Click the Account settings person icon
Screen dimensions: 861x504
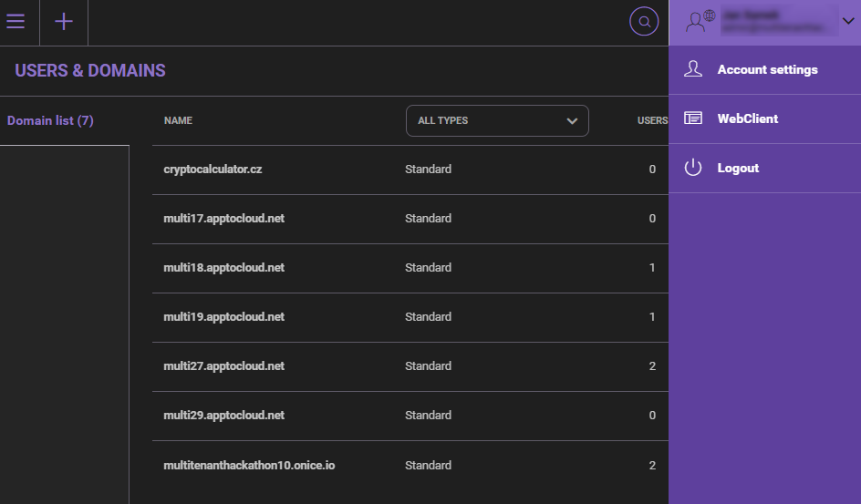point(693,69)
